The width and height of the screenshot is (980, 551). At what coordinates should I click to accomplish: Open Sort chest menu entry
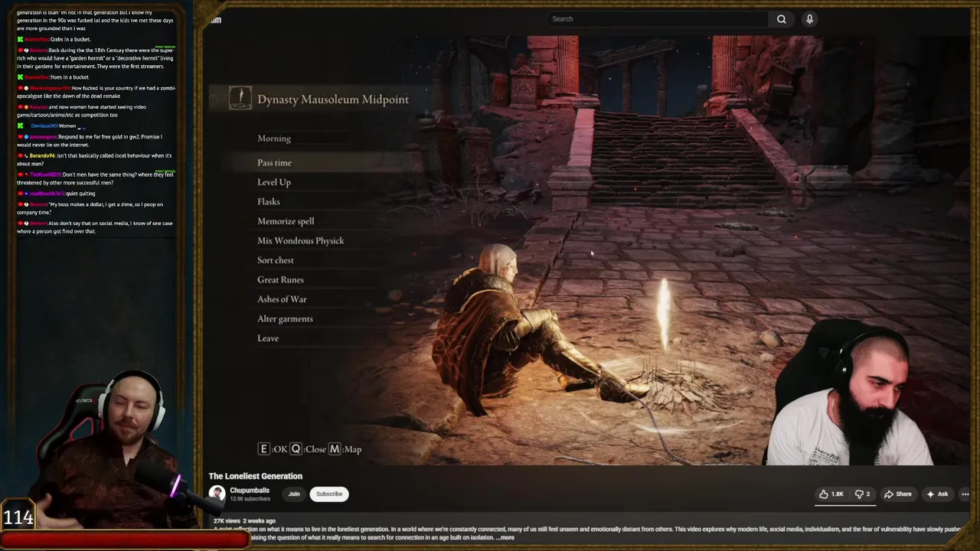276,260
